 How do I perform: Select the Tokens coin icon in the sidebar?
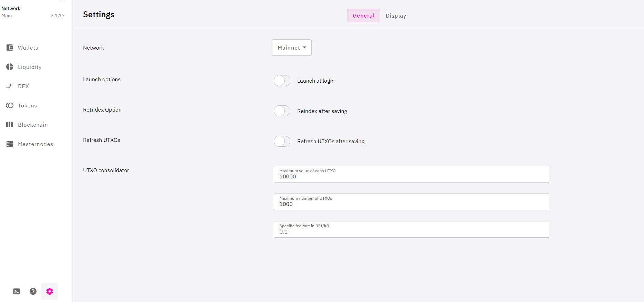click(10, 105)
